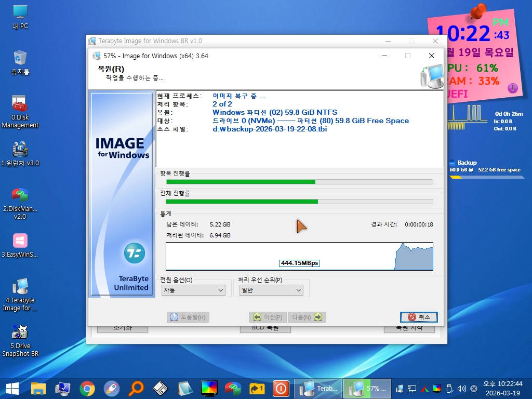This screenshot has height=399, width=532.
Task: Click the source file d:\backup-2026-03-19-22-08.tbi text
Action: pos(270,129)
